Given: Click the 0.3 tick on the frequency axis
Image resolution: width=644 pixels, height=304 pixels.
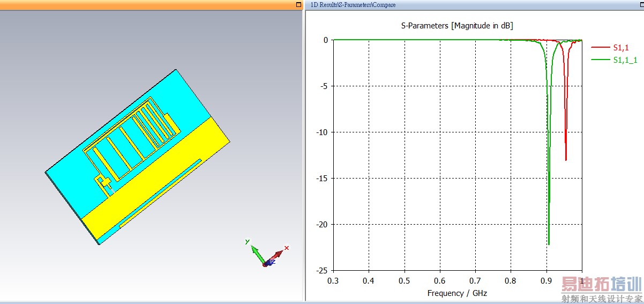Looking at the screenshot, I should 333,281.
